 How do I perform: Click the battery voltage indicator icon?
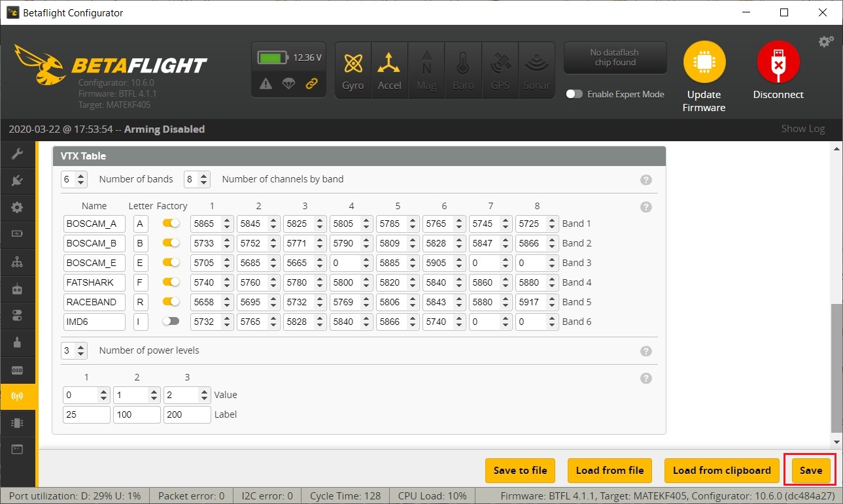(274, 58)
